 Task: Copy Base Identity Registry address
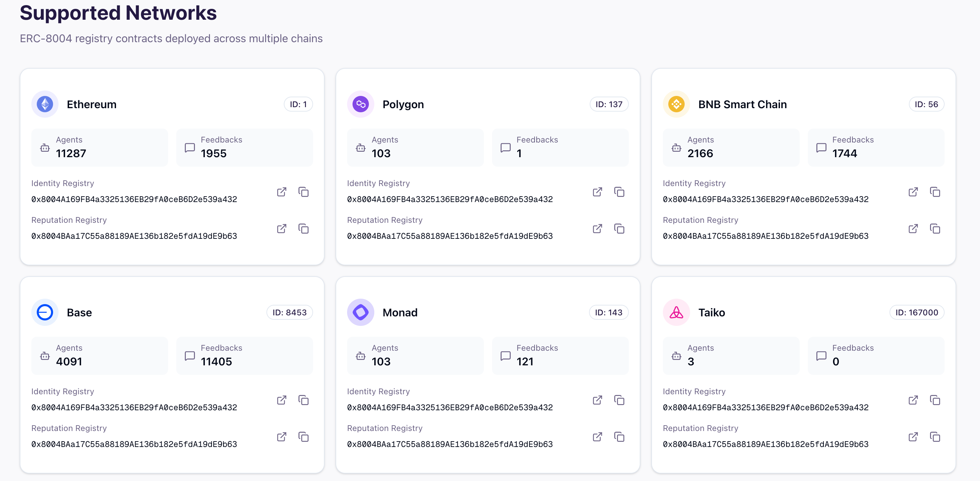303,400
